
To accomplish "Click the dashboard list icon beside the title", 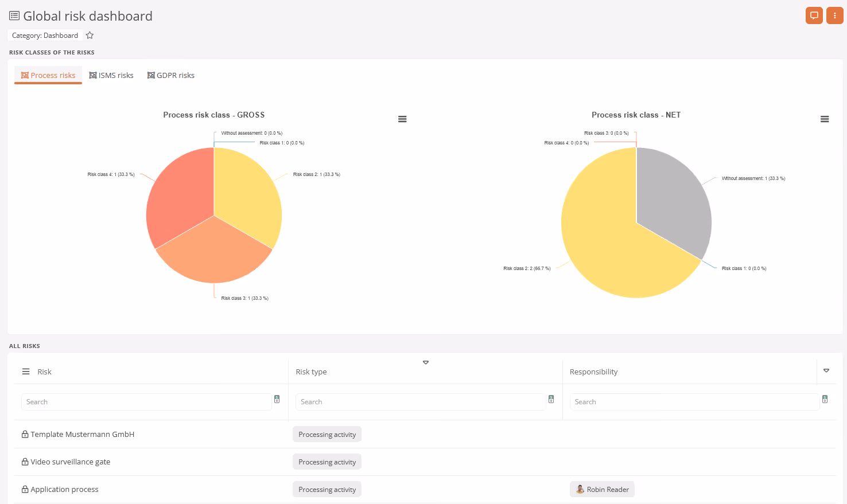I will point(14,16).
